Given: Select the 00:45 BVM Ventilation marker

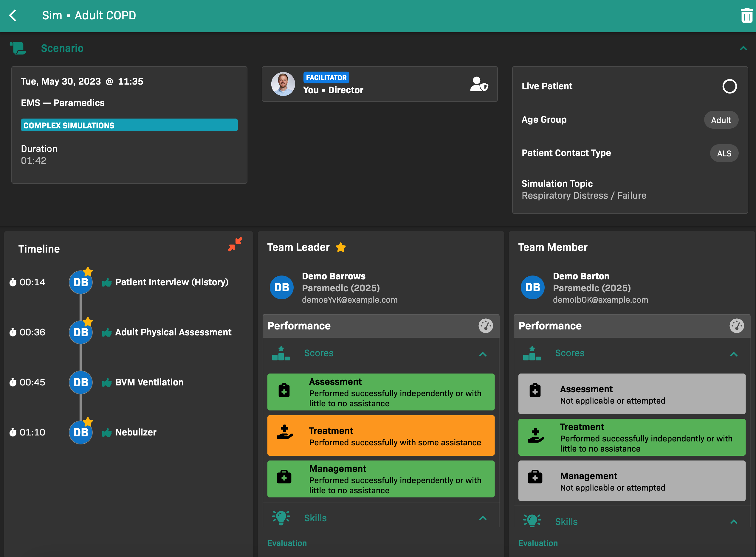Looking at the screenshot, I should pyautogui.click(x=80, y=382).
